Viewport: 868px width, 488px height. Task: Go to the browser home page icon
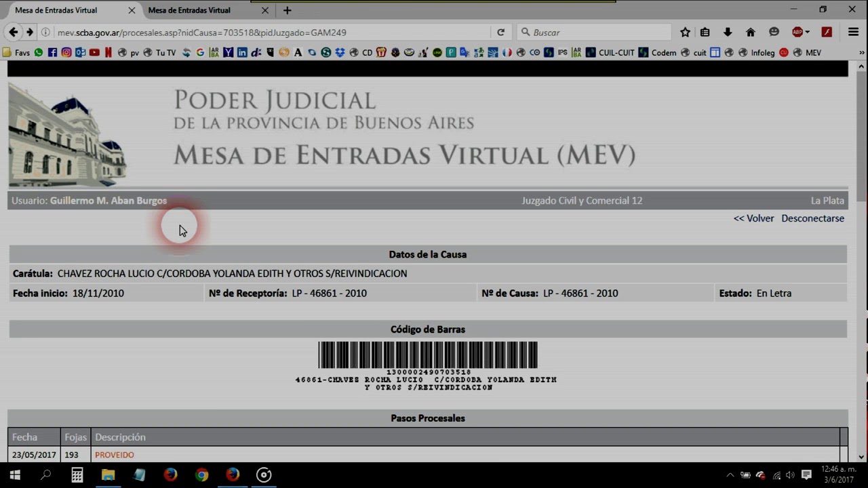pyautogui.click(x=750, y=32)
